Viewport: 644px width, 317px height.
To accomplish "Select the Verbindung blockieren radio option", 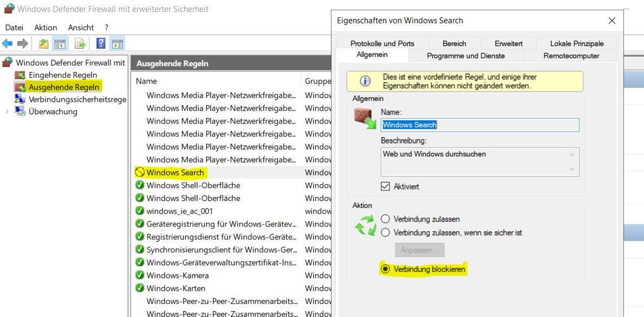I will (x=385, y=269).
